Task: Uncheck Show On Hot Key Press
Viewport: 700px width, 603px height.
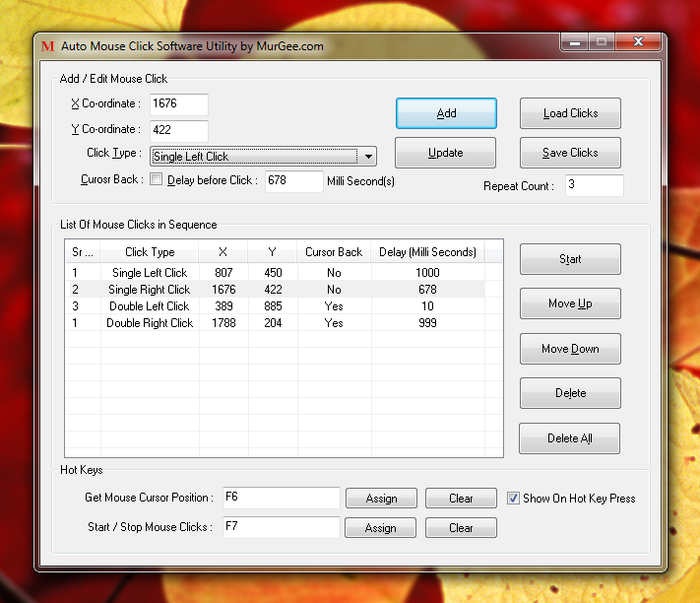Action: coord(513,498)
